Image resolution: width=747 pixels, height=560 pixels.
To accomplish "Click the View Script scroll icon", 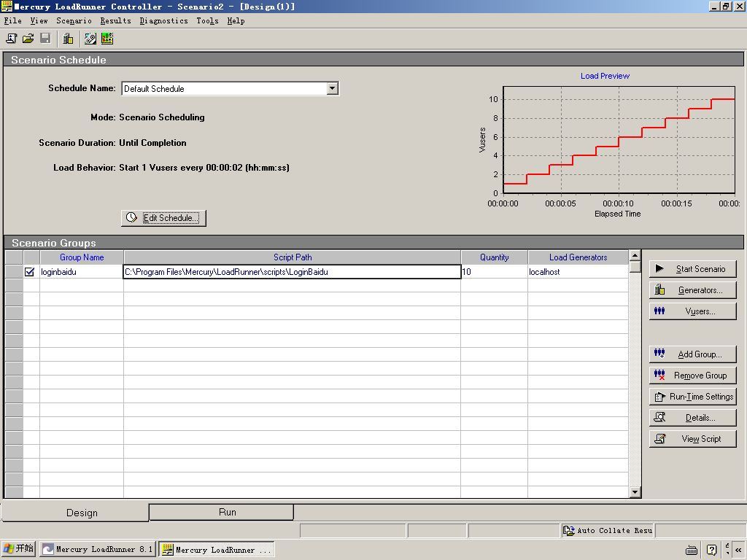I will (660, 438).
